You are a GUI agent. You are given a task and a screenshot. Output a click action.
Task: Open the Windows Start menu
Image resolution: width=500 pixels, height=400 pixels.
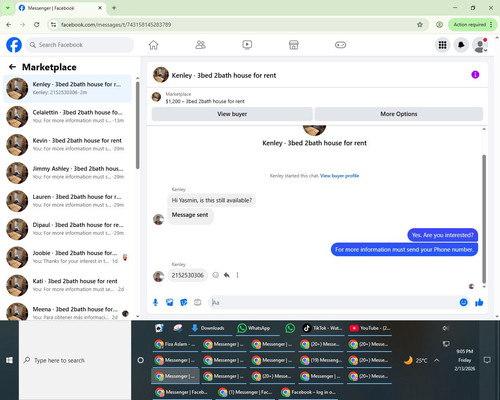[9, 360]
